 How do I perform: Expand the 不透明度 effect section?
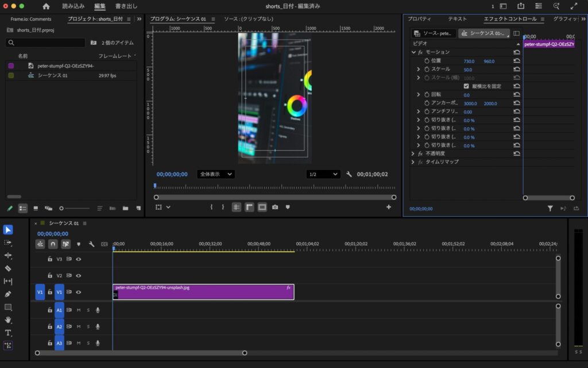tap(413, 154)
